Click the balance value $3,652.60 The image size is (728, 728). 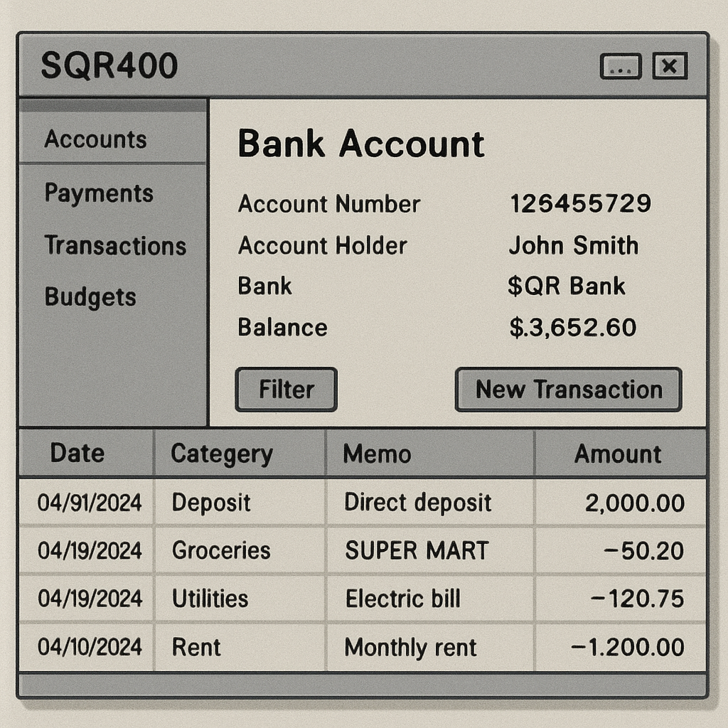(x=573, y=328)
